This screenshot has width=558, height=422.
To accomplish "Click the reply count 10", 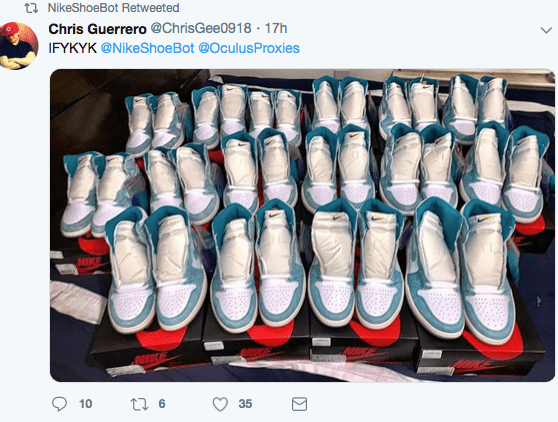I will coord(85,404).
